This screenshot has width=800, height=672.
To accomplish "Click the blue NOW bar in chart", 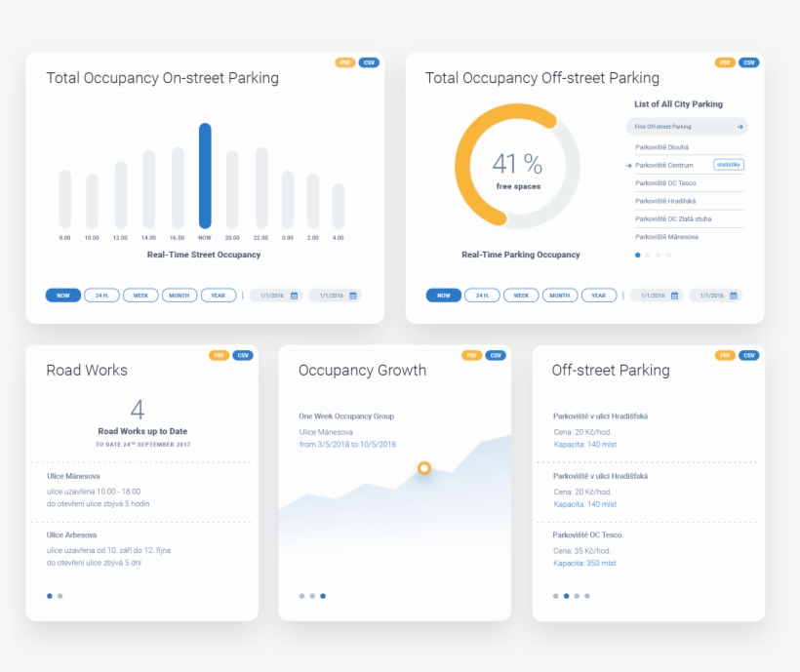I will tap(205, 176).
